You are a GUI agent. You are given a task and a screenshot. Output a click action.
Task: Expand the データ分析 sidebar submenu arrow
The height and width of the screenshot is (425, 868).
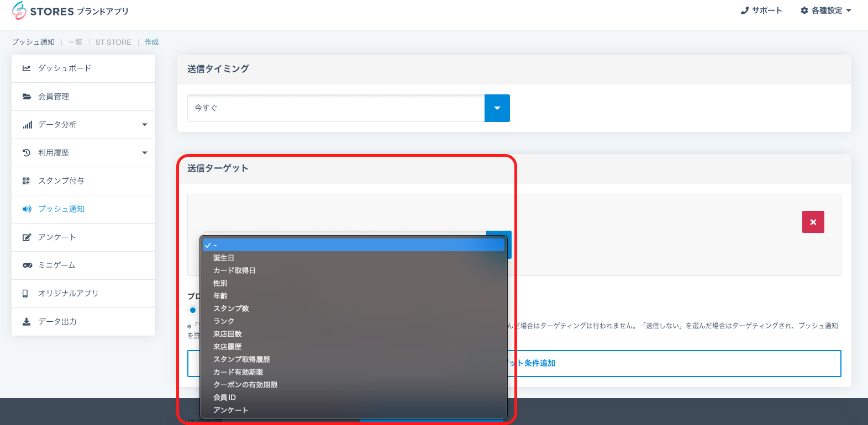(145, 125)
